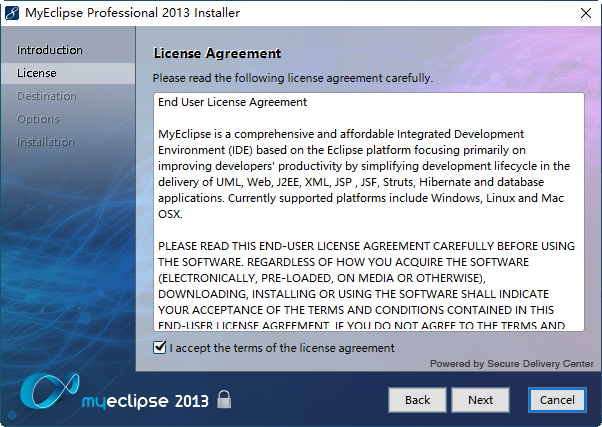Click the myeclipse 2013 brand text
This screenshot has width=602, height=427.
pos(145,401)
